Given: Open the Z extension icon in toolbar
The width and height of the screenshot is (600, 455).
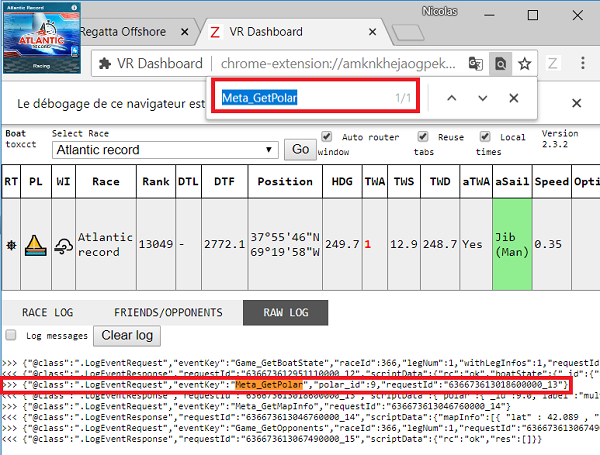Looking at the screenshot, I should pyautogui.click(x=553, y=64).
